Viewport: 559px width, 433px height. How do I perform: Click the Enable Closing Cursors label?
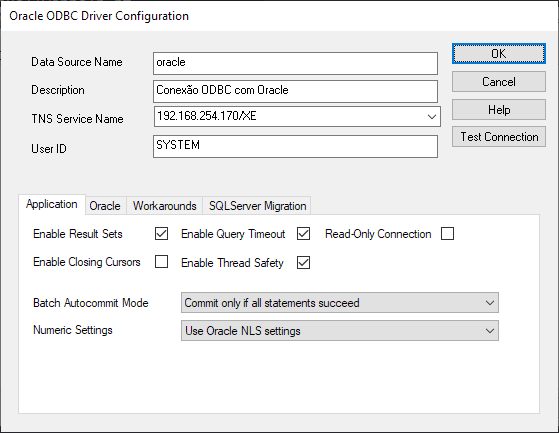[87, 262]
